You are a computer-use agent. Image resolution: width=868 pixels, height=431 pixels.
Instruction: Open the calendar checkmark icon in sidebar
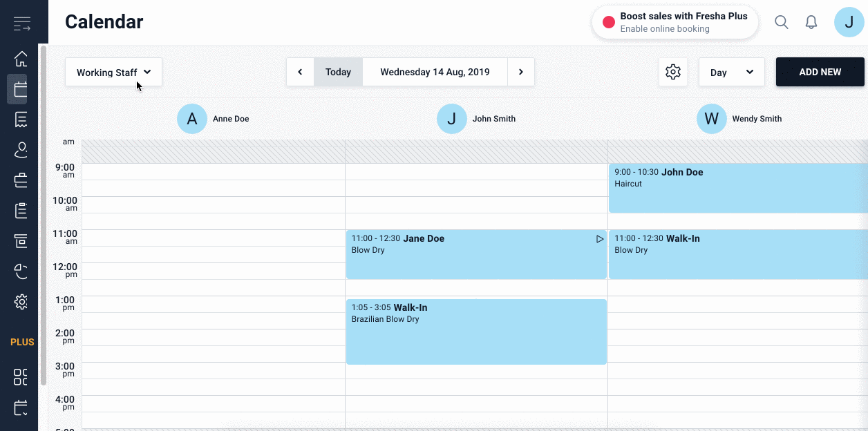tap(21, 408)
